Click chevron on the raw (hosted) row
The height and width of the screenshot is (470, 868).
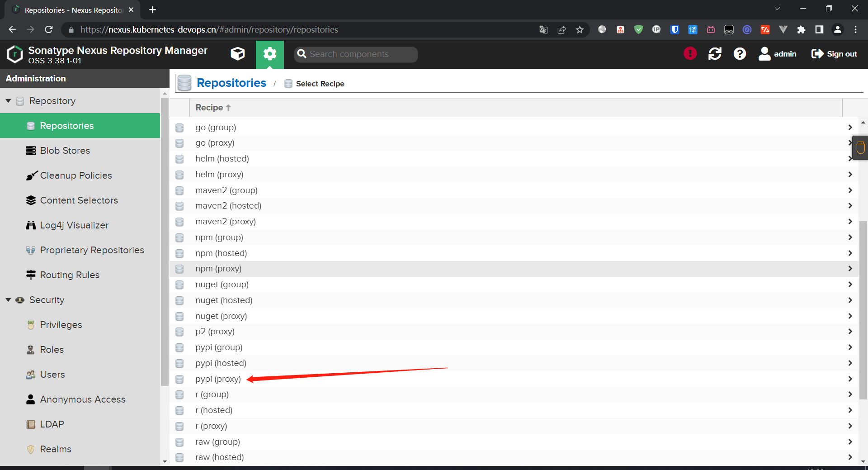point(850,457)
